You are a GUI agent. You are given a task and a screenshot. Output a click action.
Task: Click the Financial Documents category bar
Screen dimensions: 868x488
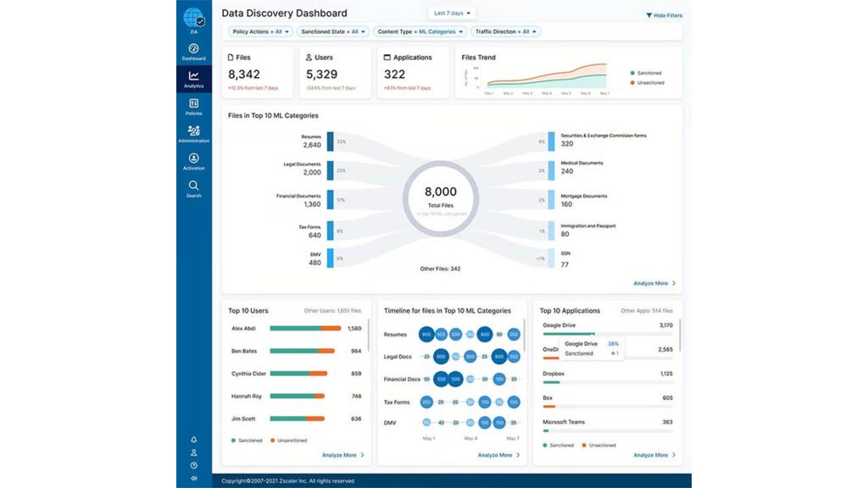(x=330, y=199)
